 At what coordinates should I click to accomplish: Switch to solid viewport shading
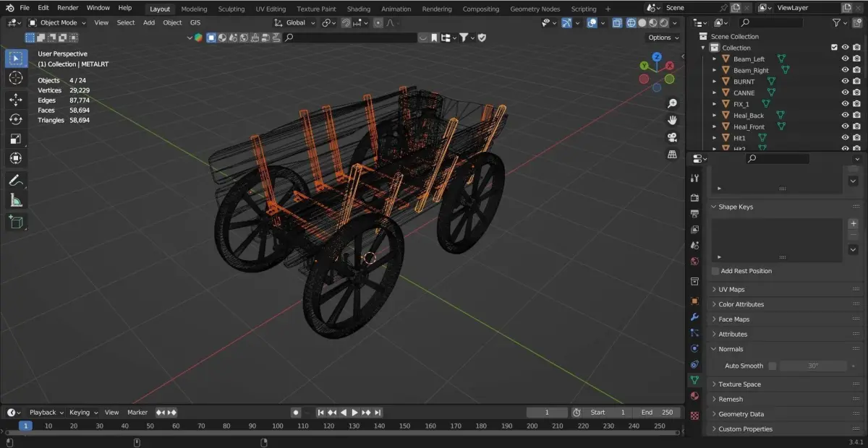(x=642, y=22)
